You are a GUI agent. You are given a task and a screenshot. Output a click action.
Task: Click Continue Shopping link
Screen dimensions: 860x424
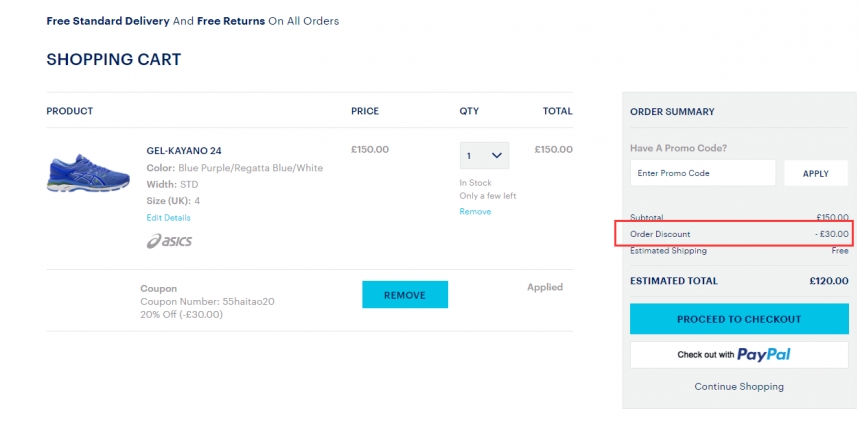(x=739, y=386)
